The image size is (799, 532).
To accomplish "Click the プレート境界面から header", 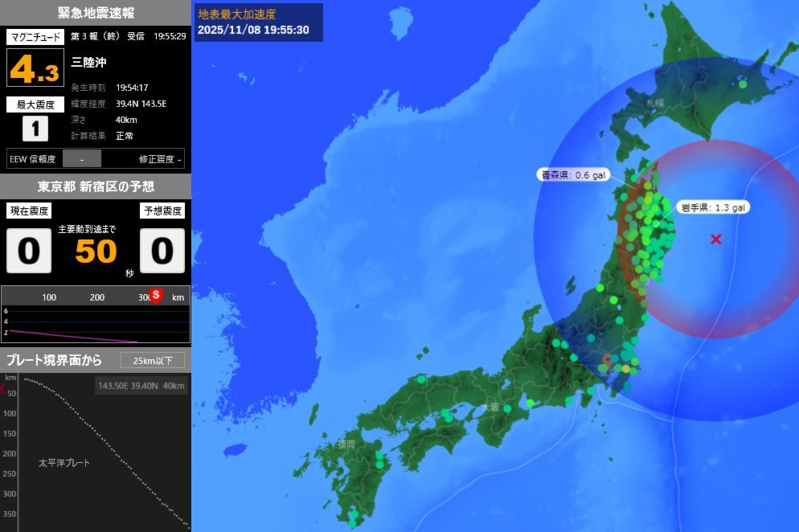I will pyautogui.click(x=54, y=360).
